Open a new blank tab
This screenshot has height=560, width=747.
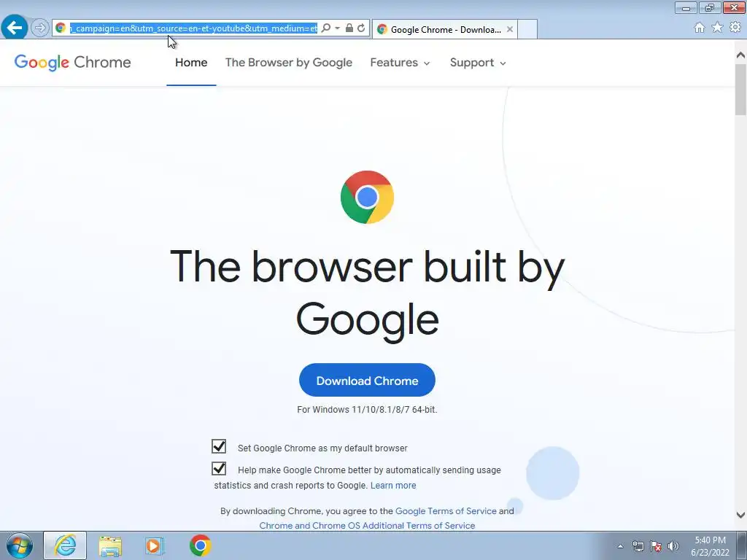point(527,29)
